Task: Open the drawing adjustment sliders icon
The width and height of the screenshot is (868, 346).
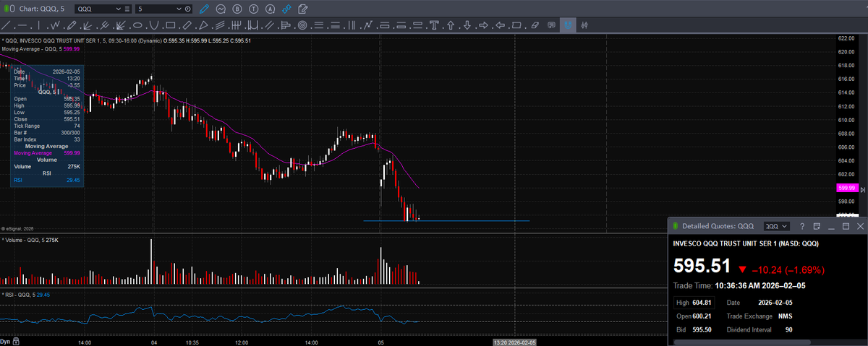Action: pyautogui.click(x=584, y=25)
